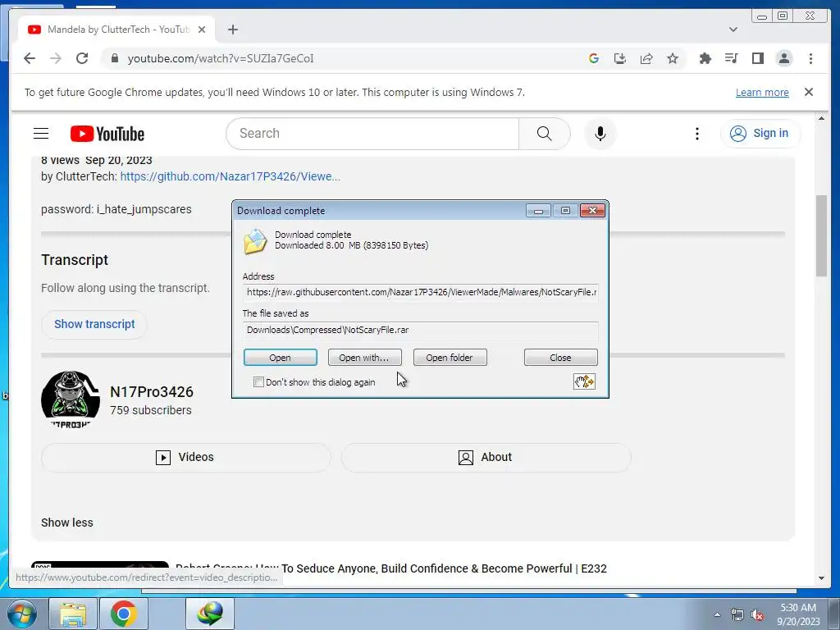Open the Windows Start menu
The height and width of the screenshot is (630, 840).
(21, 614)
